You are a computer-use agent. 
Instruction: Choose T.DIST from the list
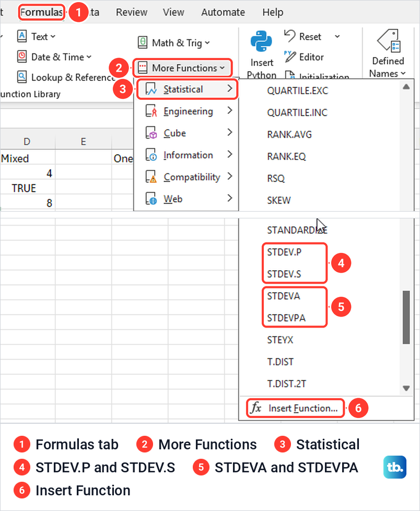pyautogui.click(x=280, y=362)
